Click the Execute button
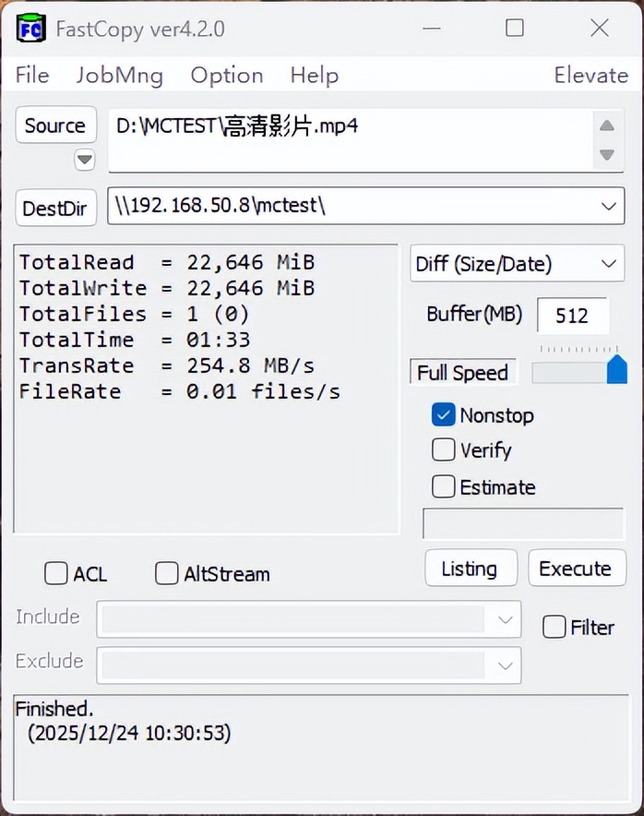644x816 pixels. point(575,569)
